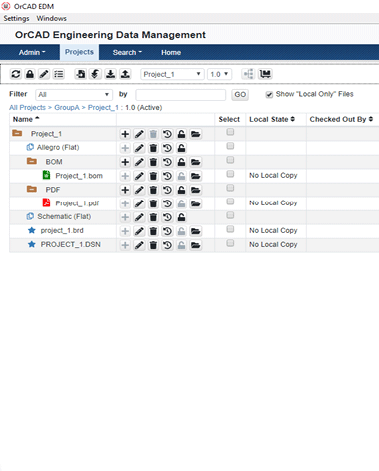Go to the Home tab
Viewport: 379px width, 471px height.
coord(171,52)
